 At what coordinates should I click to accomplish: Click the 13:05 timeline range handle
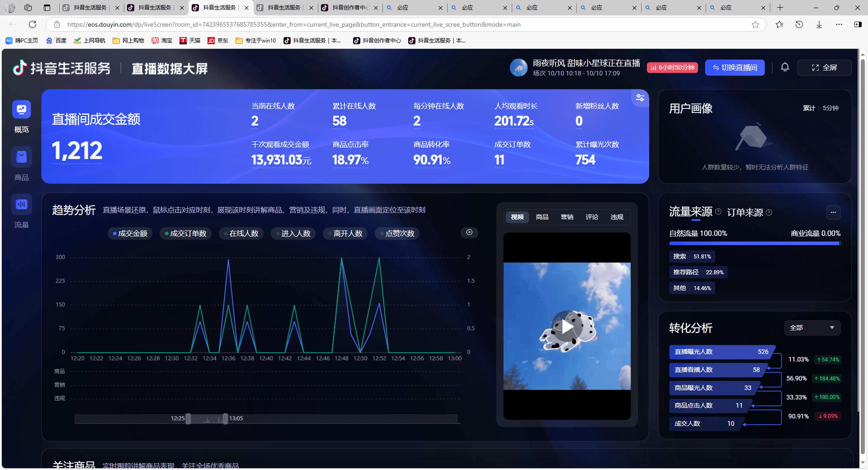[x=225, y=419]
